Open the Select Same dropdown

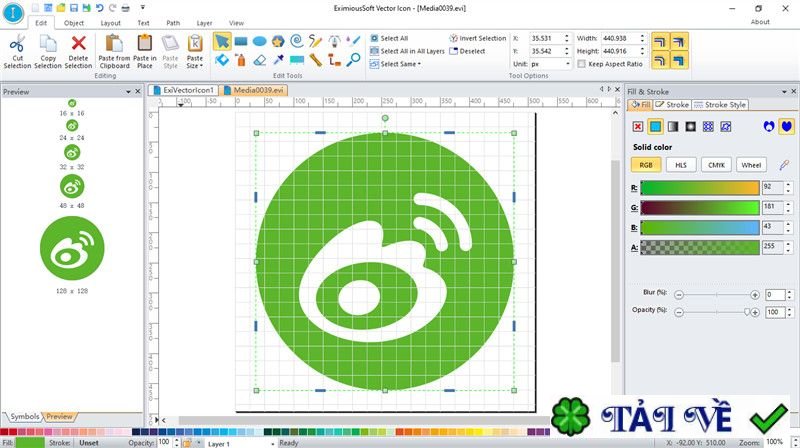pos(399,64)
